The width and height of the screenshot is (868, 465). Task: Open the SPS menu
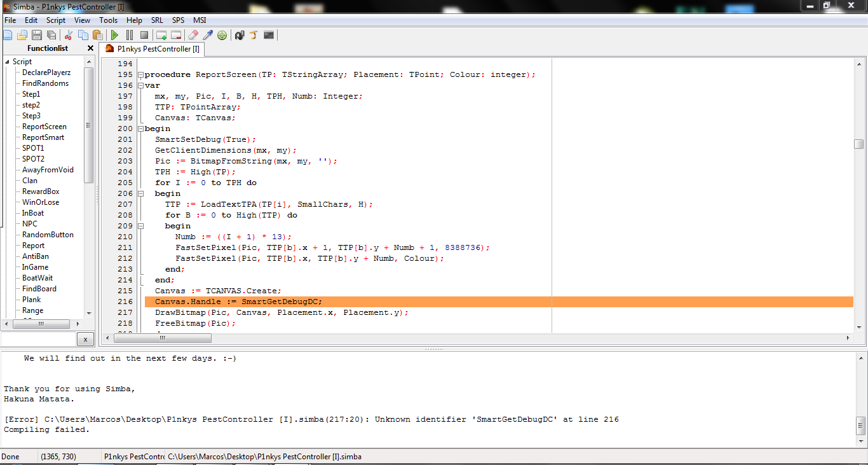click(178, 20)
